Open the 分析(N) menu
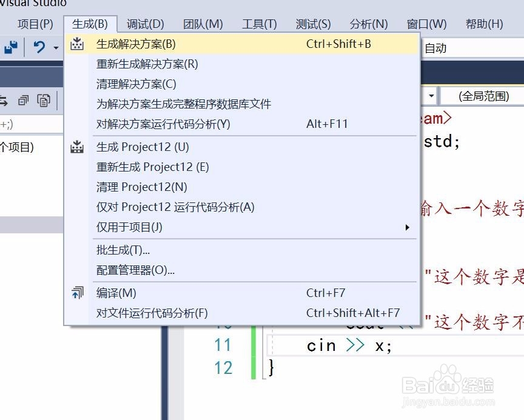 coord(369,24)
